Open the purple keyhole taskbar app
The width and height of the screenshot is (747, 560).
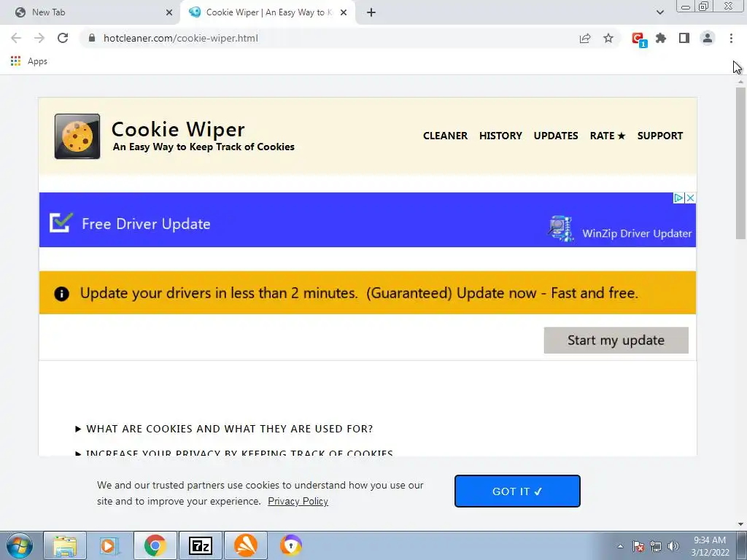click(x=290, y=545)
